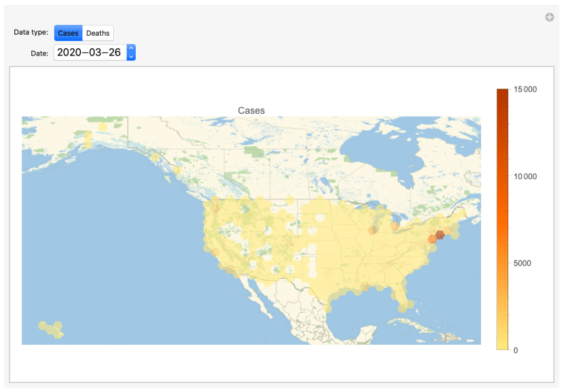
Task: Click the hexagon near Detroit
Action: [394, 225]
